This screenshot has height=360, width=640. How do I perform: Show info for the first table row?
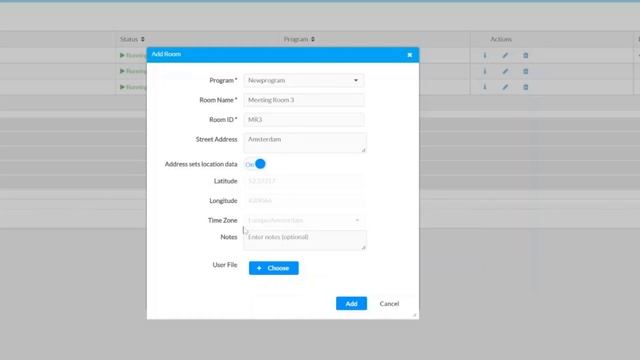click(x=485, y=55)
